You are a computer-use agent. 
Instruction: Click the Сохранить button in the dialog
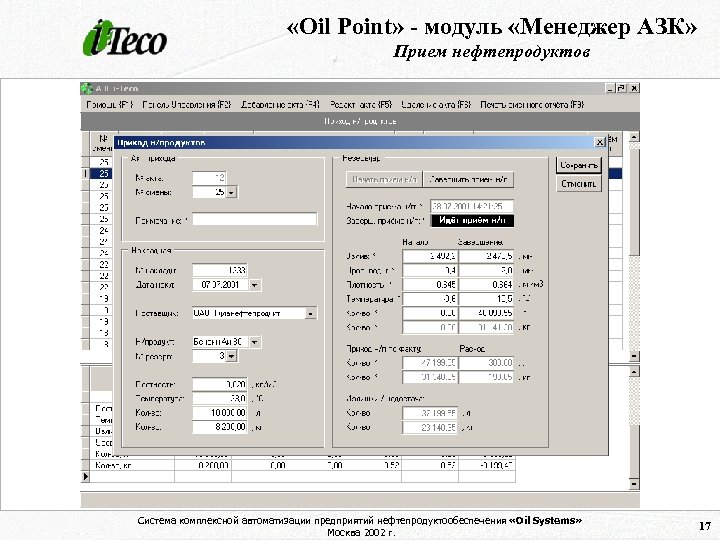[x=579, y=165]
